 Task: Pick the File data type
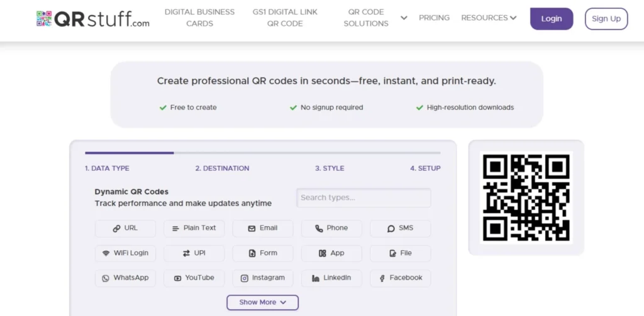point(401,253)
